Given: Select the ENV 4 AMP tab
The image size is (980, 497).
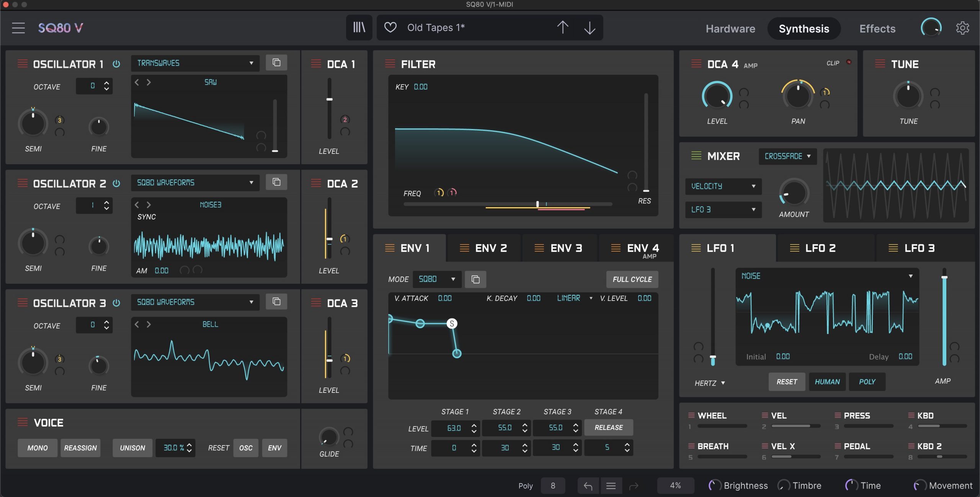Looking at the screenshot, I should pos(636,248).
